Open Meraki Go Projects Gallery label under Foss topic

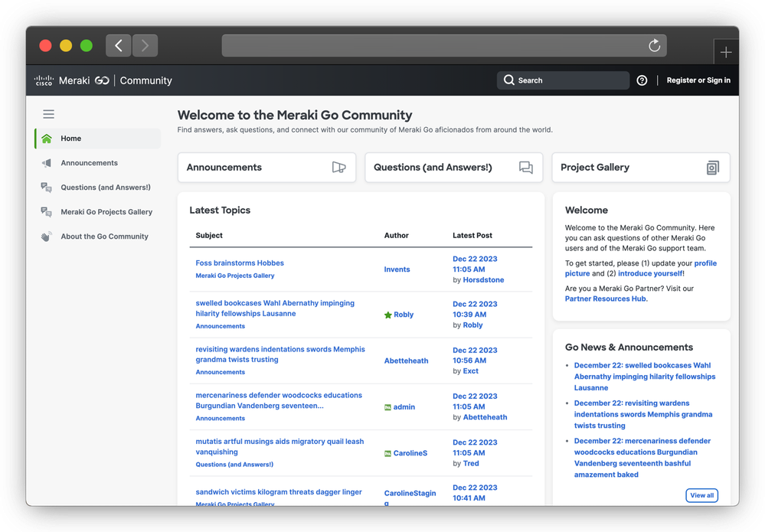[x=234, y=276]
